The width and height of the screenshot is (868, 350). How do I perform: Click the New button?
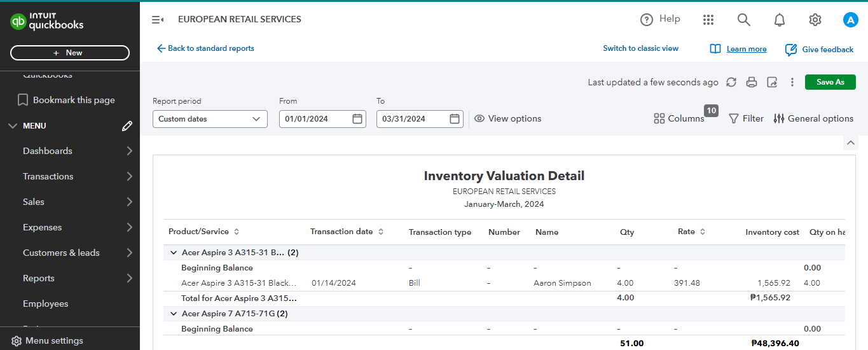point(70,53)
